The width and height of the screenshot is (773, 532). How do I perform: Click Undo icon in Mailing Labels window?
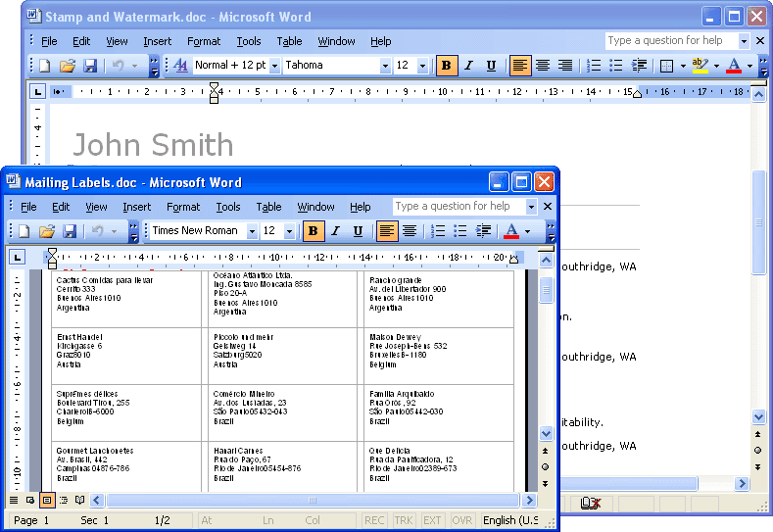pos(97,231)
